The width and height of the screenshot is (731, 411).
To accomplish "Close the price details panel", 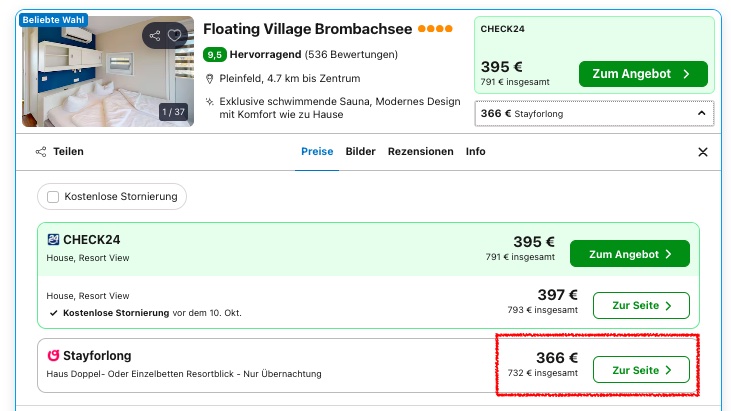I will click(x=702, y=152).
